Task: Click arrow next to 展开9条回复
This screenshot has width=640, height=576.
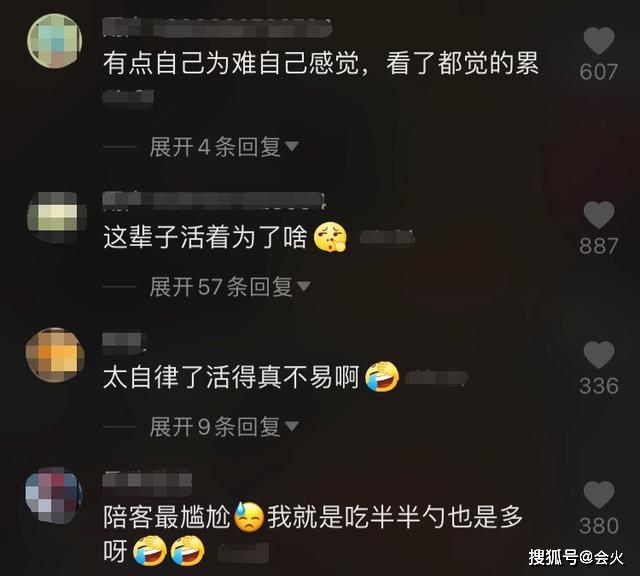Action: 291,426
